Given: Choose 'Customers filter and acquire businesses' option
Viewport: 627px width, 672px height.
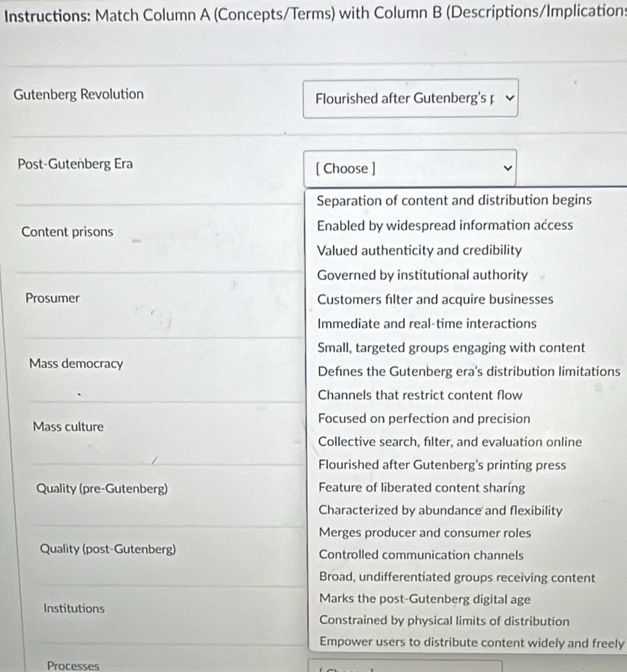Looking at the screenshot, I should pos(435,300).
